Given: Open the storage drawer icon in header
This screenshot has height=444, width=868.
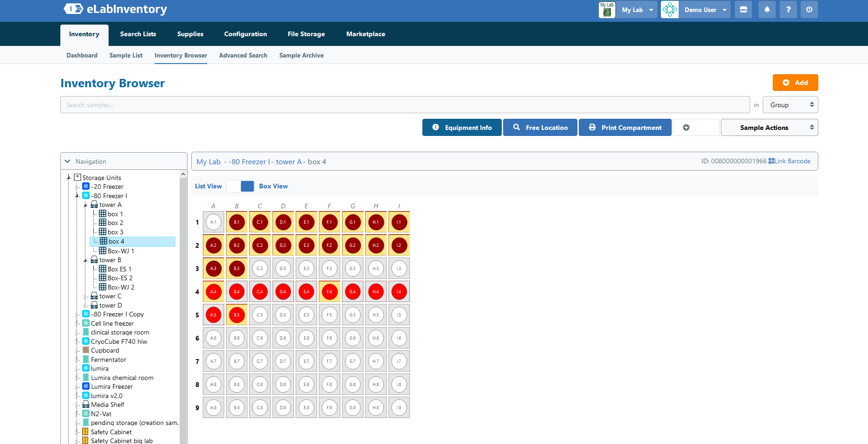Looking at the screenshot, I should (x=743, y=10).
